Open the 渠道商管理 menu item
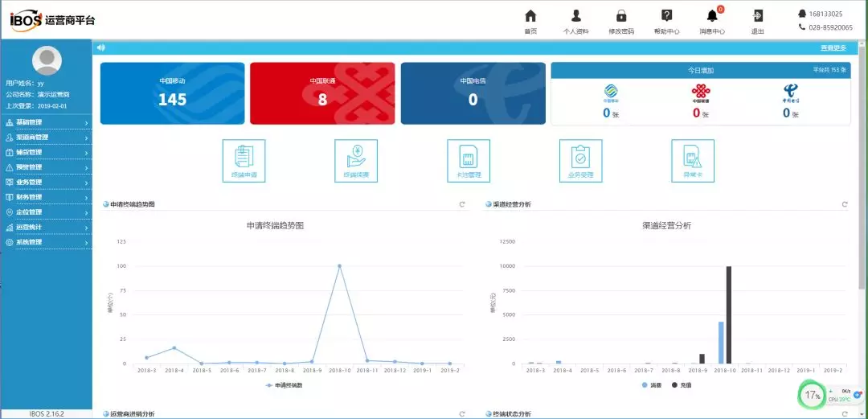868x419 pixels. tap(47, 138)
